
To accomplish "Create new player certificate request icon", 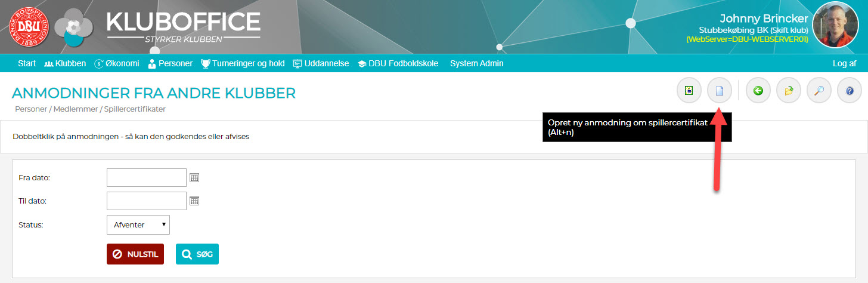I will pyautogui.click(x=720, y=91).
